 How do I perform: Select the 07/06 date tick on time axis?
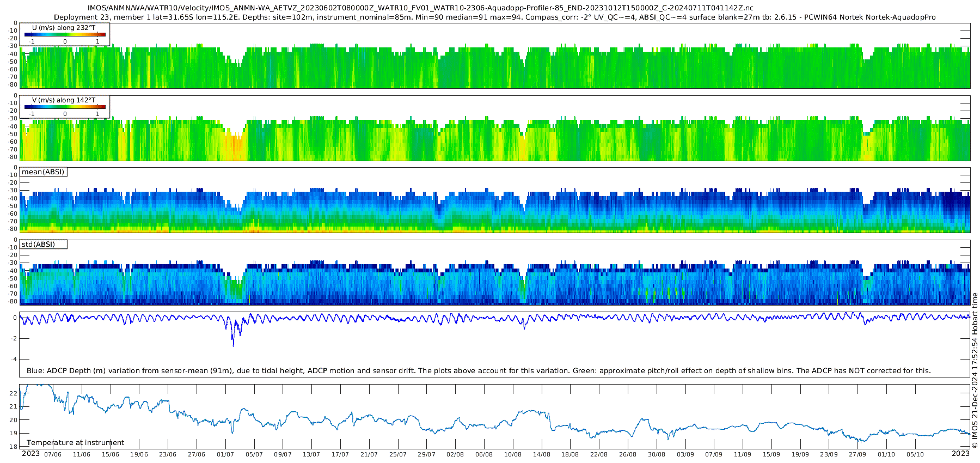coord(53,454)
